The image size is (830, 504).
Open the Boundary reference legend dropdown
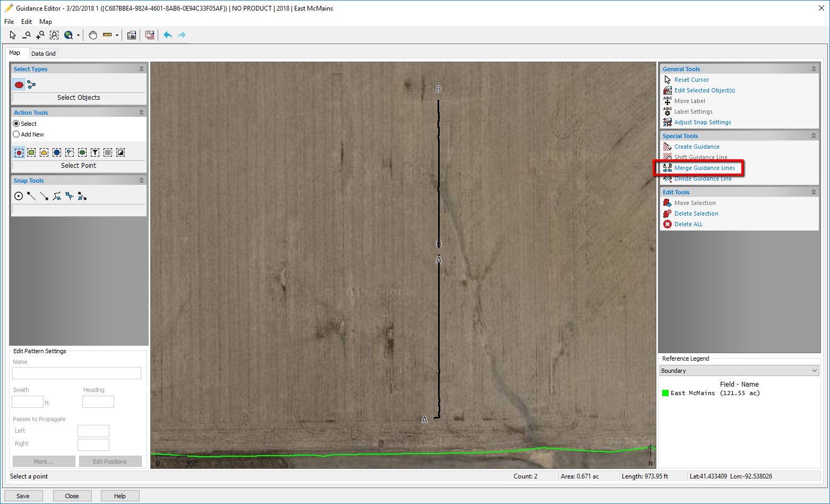click(x=739, y=371)
